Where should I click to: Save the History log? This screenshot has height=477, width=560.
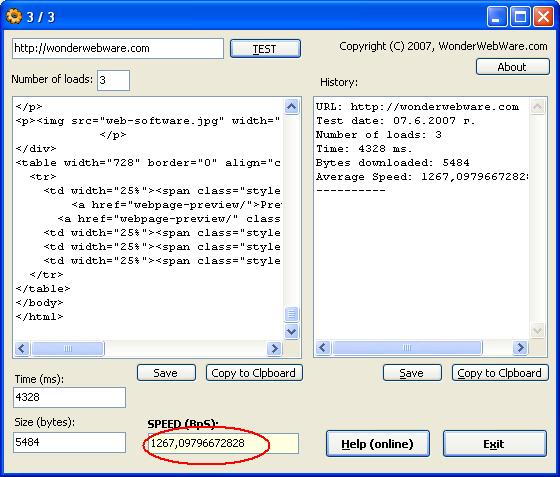(x=412, y=373)
